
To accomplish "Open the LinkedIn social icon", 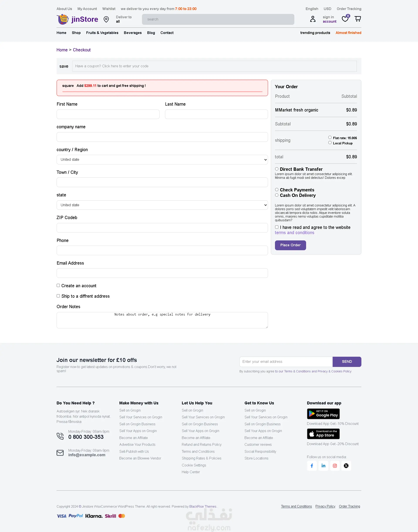I will point(323,466).
